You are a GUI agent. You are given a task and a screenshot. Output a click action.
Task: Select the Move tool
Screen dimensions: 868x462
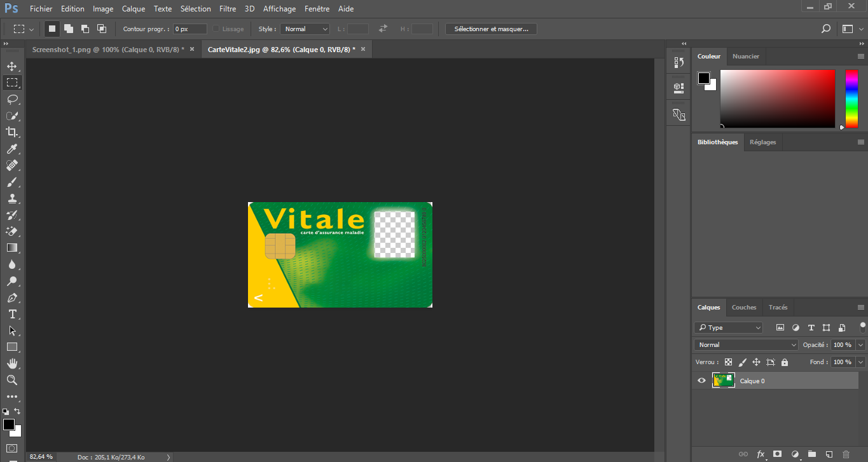(11, 66)
